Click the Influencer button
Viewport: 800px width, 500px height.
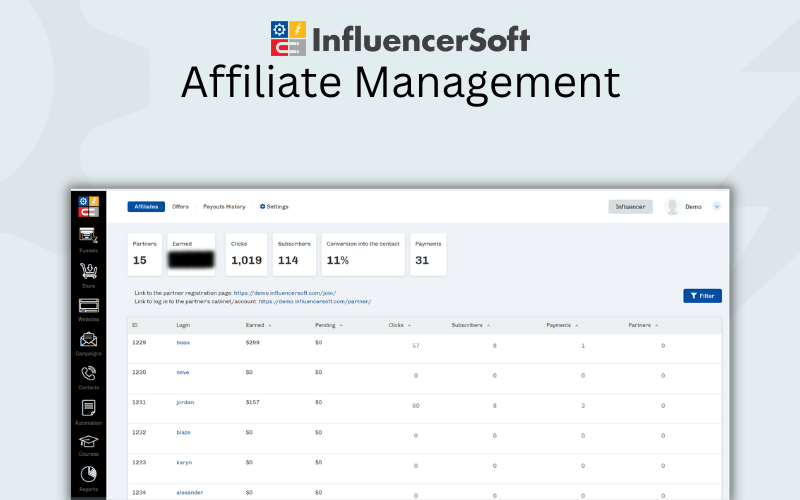tap(630, 207)
